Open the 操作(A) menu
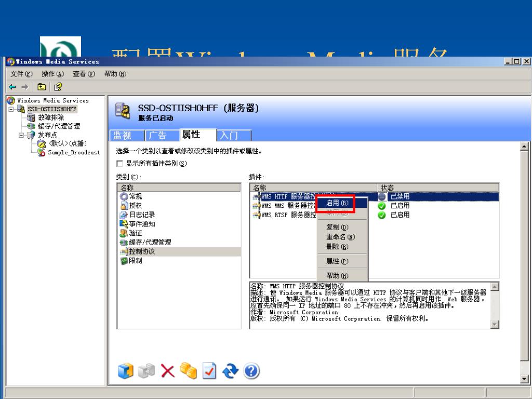 [52, 74]
